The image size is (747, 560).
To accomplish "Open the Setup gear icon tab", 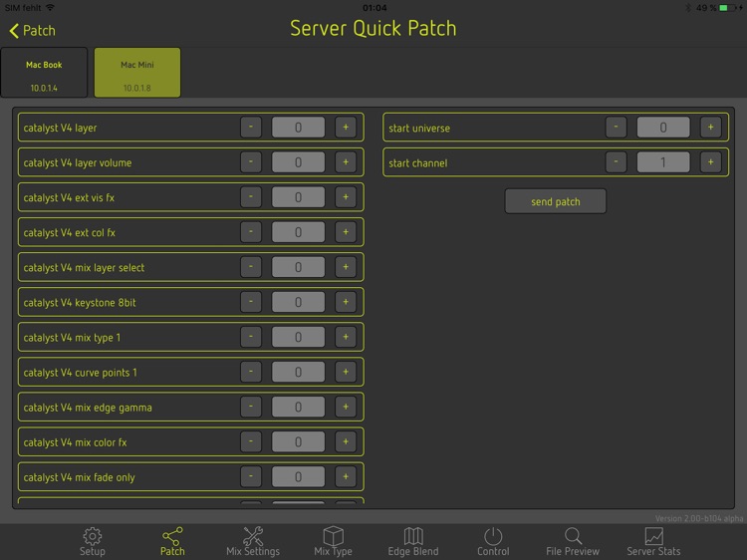I will click(92, 536).
